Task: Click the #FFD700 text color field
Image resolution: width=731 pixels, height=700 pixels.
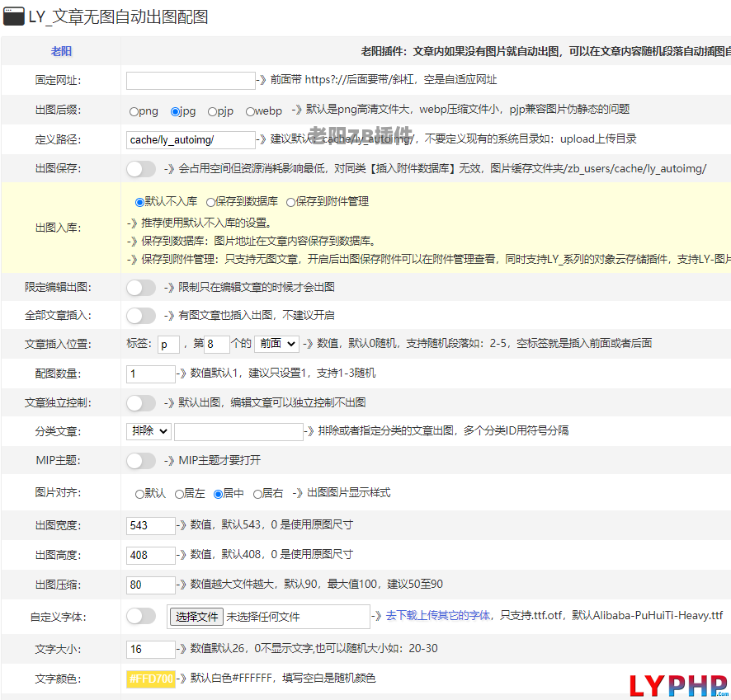Action: tap(151, 679)
